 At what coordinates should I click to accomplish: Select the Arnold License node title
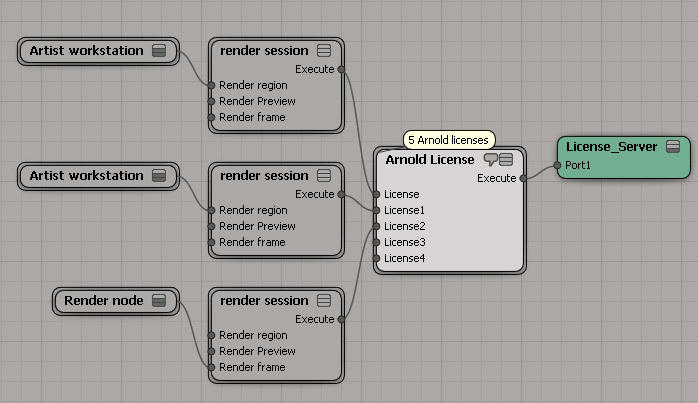pos(431,160)
